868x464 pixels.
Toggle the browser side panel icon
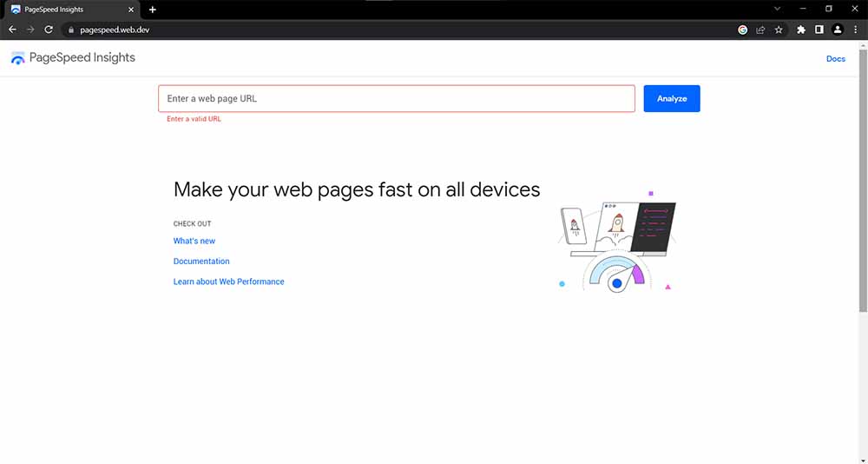(x=819, y=30)
